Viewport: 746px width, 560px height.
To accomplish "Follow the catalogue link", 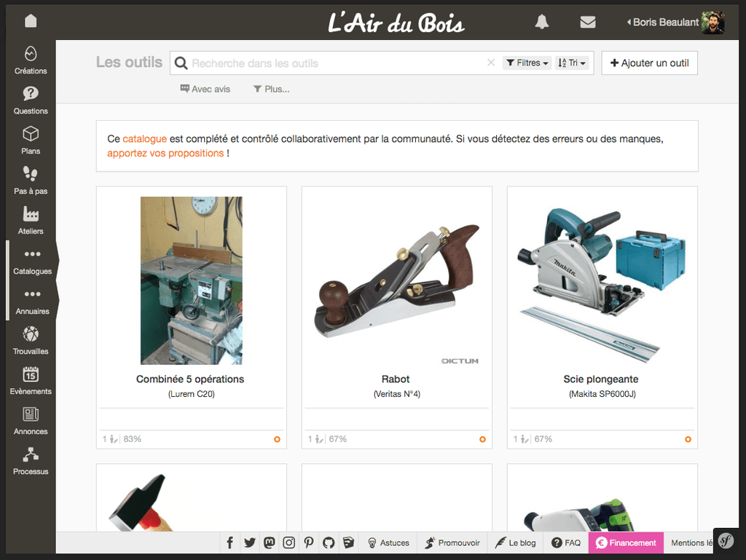I will click(145, 139).
